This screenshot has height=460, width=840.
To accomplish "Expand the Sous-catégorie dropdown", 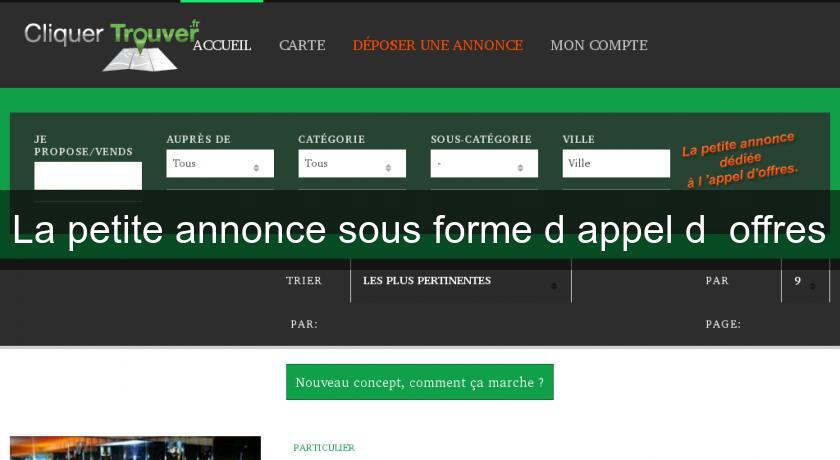I will click(x=484, y=163).
